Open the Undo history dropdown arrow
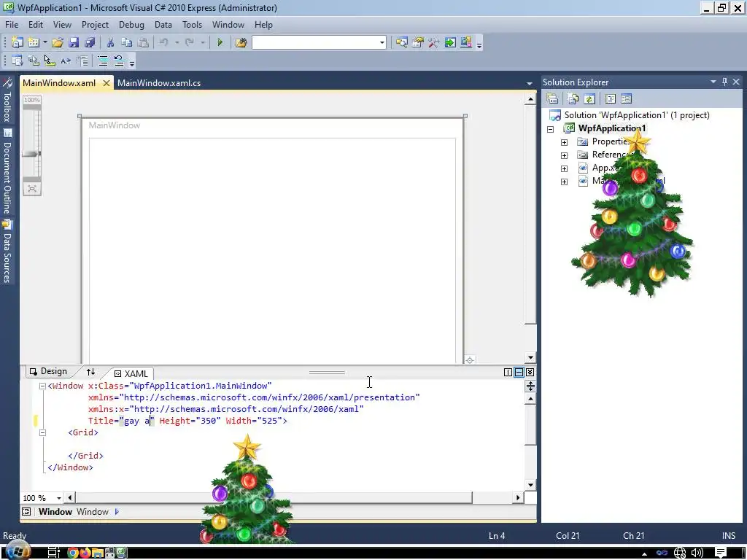 [177, 42]
